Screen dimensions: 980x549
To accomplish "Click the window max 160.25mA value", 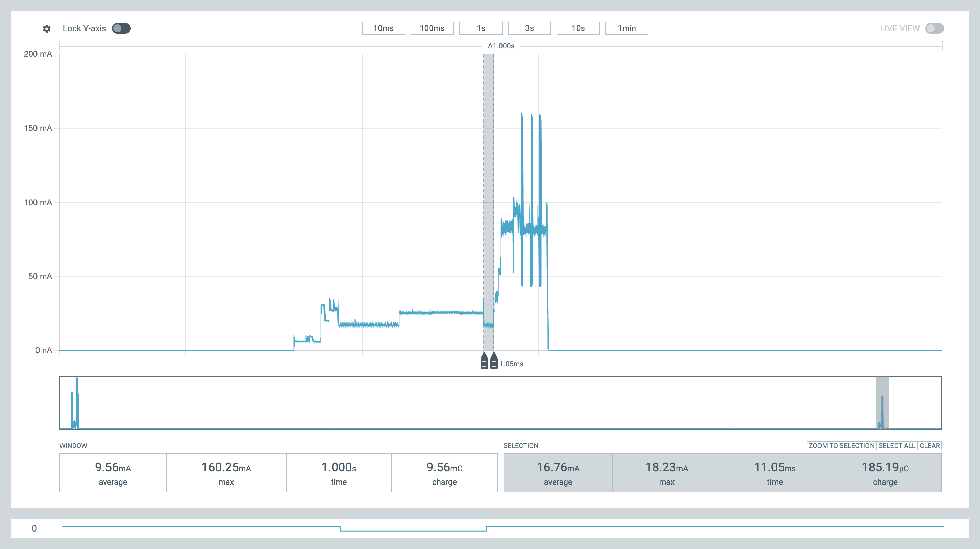I will (x=226, y=467).
